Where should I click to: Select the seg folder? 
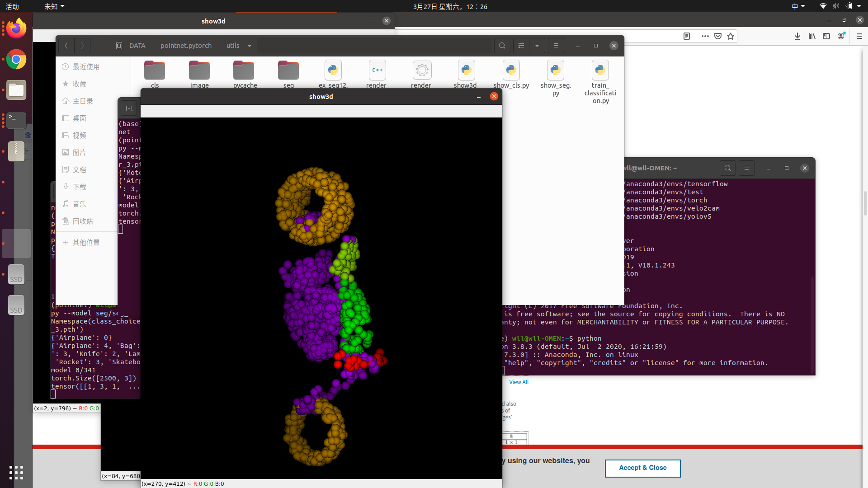click(x=288, y=74)
